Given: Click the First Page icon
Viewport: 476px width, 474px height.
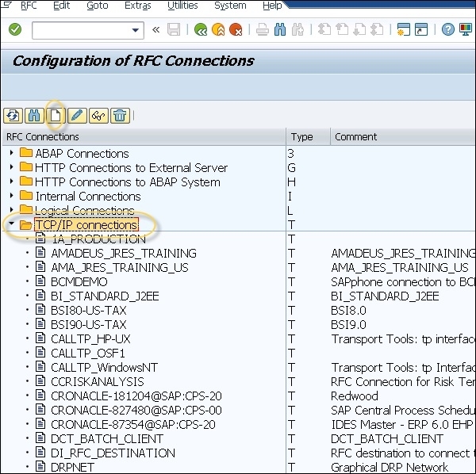Looking at the screenshot, I should tap(324, 29).
